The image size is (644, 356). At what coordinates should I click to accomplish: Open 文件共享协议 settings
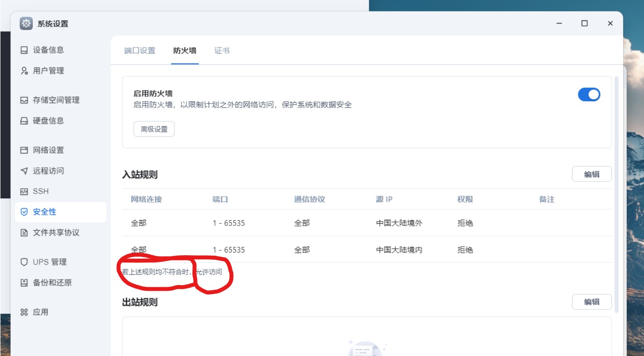pyautogui.click(x=60, y=233)
